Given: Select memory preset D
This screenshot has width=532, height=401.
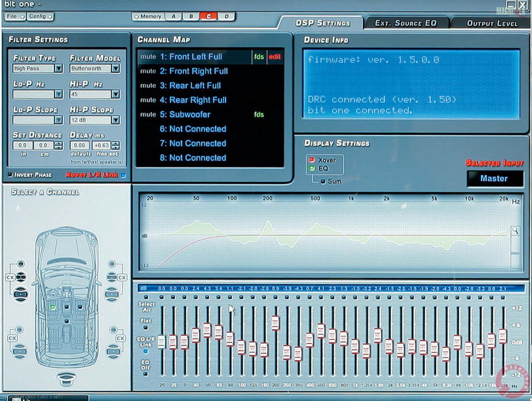Looking at the screenshot, I should pyautogui.click(x=226, y=16).
